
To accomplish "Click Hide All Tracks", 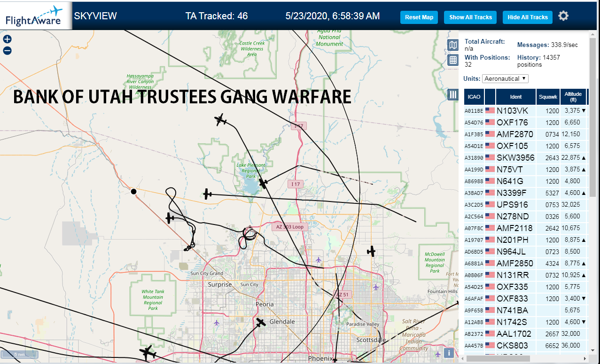I will click(528, 17).
